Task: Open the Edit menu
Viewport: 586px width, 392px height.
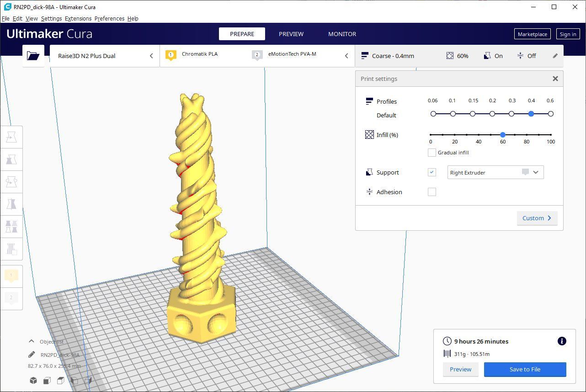Action: click(x=17, y=19)
